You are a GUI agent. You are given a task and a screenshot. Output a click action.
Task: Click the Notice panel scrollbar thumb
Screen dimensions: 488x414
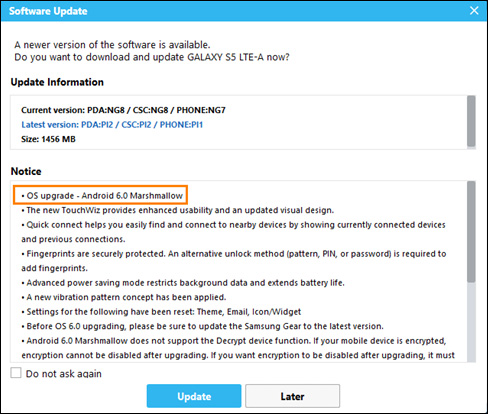pyautogui.click(x=471, y=232)
